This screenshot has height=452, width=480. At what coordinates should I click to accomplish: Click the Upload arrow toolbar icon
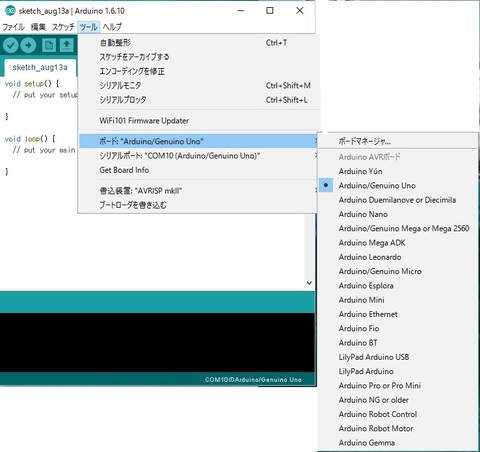pyautogui.click(x=28, y=45)
